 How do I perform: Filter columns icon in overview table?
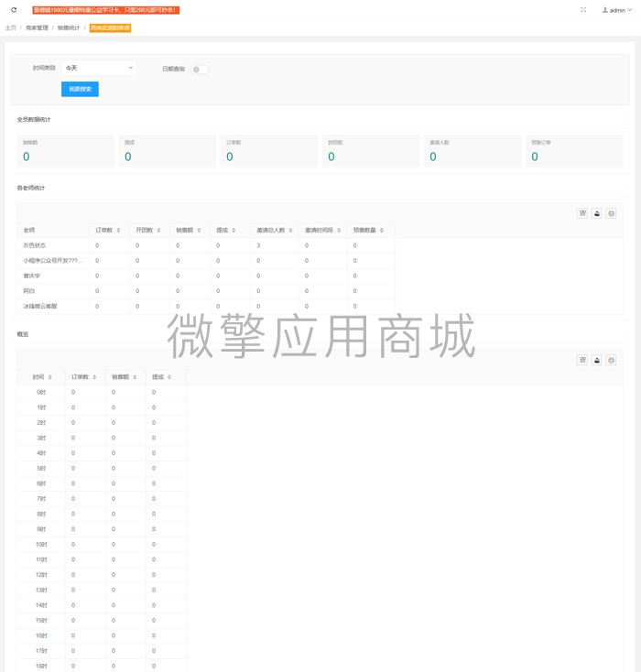582,360
